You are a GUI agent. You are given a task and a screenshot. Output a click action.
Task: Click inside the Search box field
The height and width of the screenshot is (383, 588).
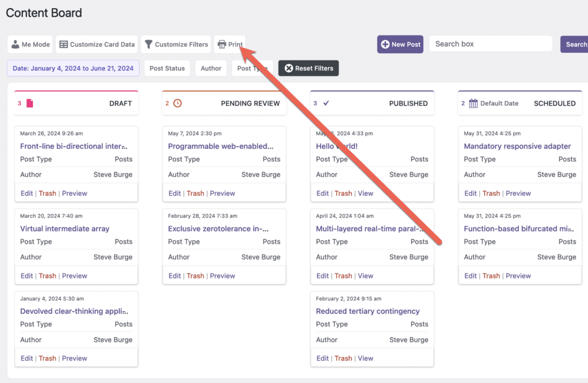[491, 44]
